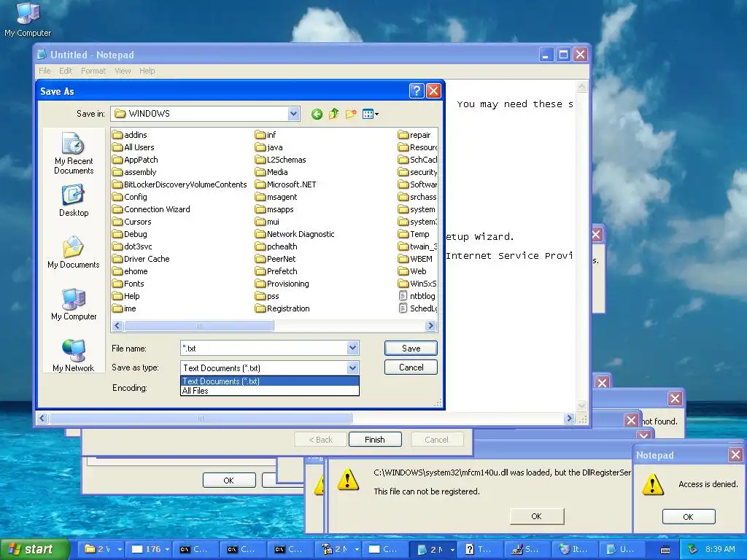This screenshot has height=560, width=747.
Task: Close the Access is denied Notepad dialog
Action: 735,455
